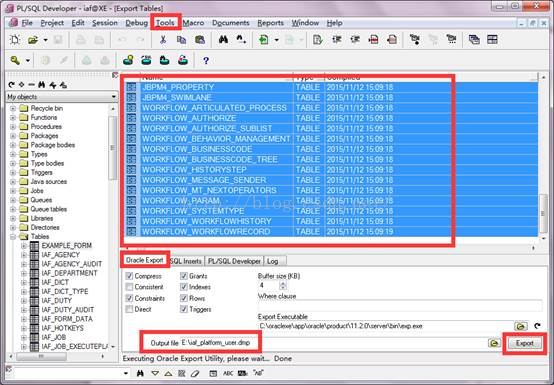Screen dimensions: 554x385
Task: Enable the Consistent checkbox
Action: [x=129, y=287]
